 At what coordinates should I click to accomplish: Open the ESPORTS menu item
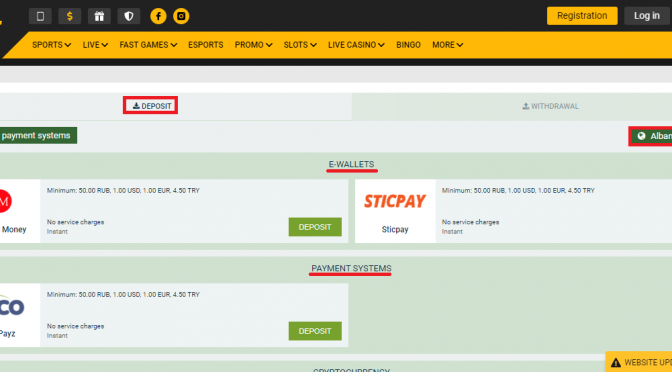[x=206, y=45]
